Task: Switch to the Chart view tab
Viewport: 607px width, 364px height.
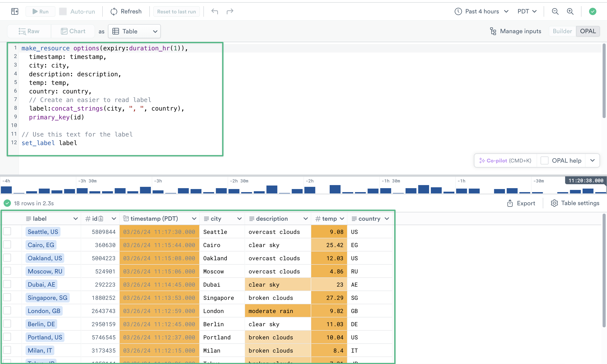Action: [x=73, y=31]
